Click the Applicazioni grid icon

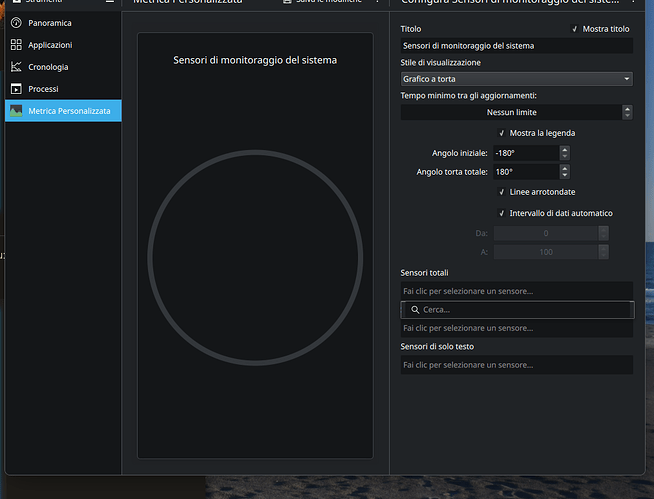[16, 45]
